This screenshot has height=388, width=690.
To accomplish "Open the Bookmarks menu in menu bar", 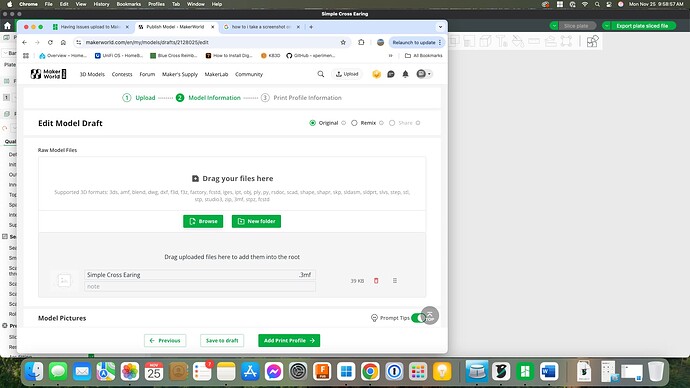I will click(x=128, y=4).
